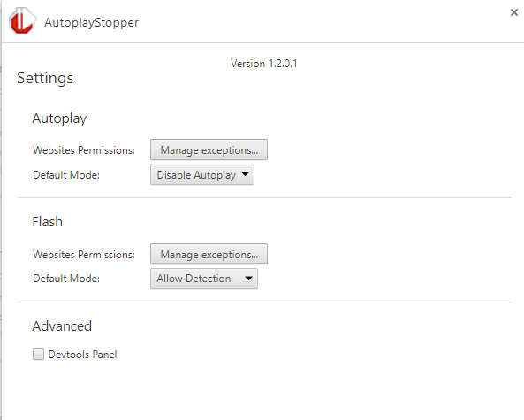The height and width of the screenshot is (420, 524).
Task: Click the AutoplayStopper title text
Action: pyautogui.click(x=91, y=23)
